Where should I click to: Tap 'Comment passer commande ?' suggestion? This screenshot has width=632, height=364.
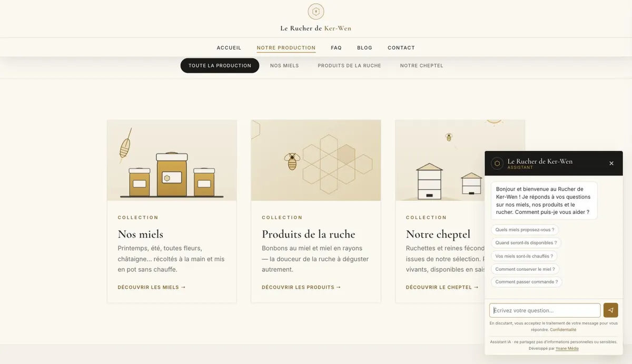pos(527,282)
